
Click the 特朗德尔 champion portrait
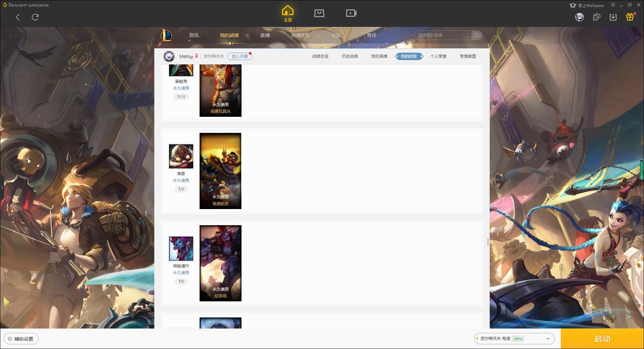point(181,249)
